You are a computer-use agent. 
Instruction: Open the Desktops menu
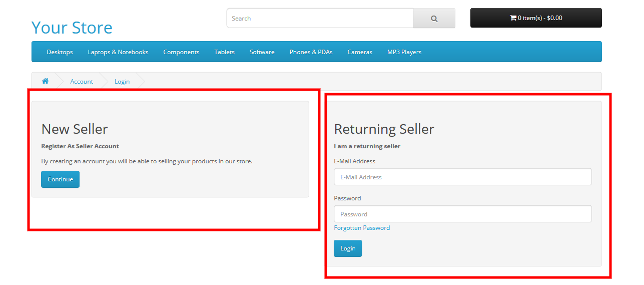click(60, 52)
